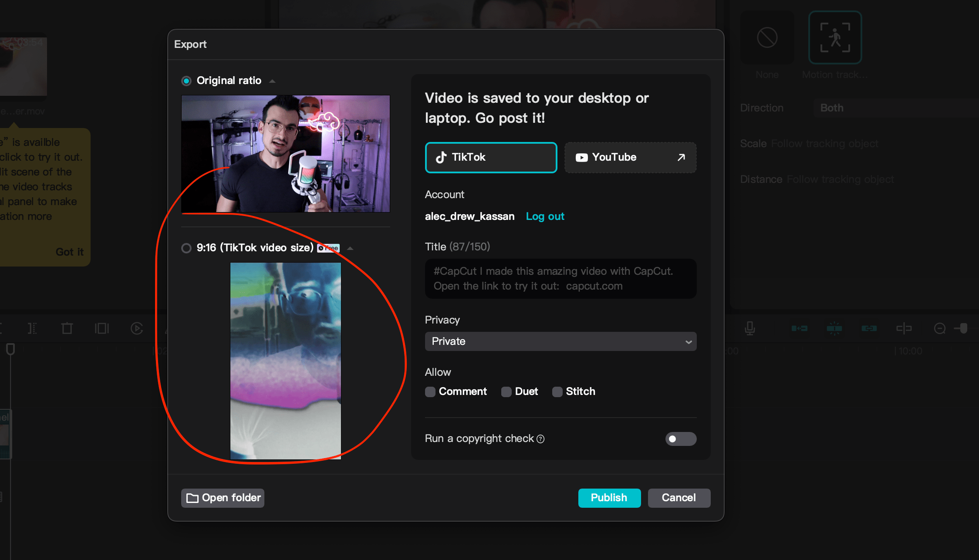Select the 9:16 TikTok video size radio button

coord(186,248)
